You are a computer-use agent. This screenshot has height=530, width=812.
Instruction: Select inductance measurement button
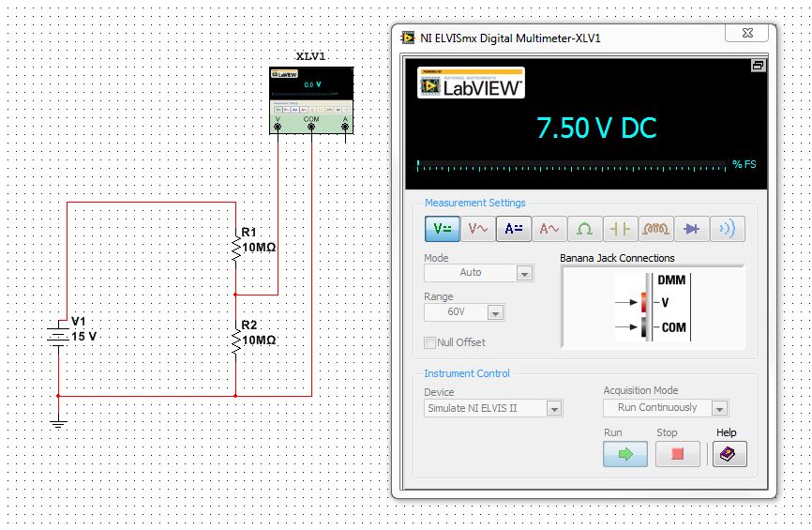tap(656, 229)
